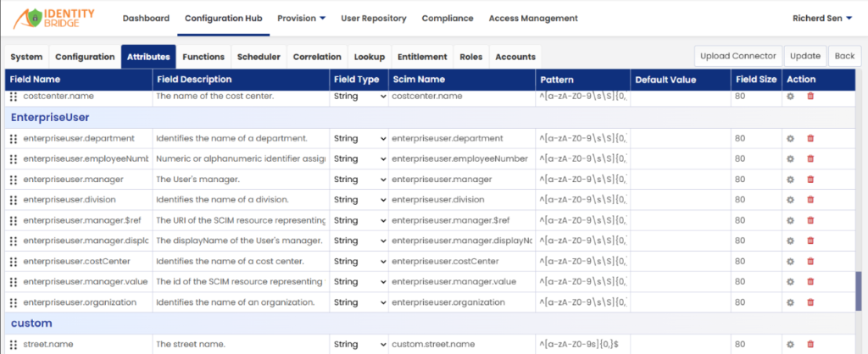Delete the enterpriseuser.manager.$ref attribute
The width and height of the screenshot is (868, 354).
click(x=810, y=220)
